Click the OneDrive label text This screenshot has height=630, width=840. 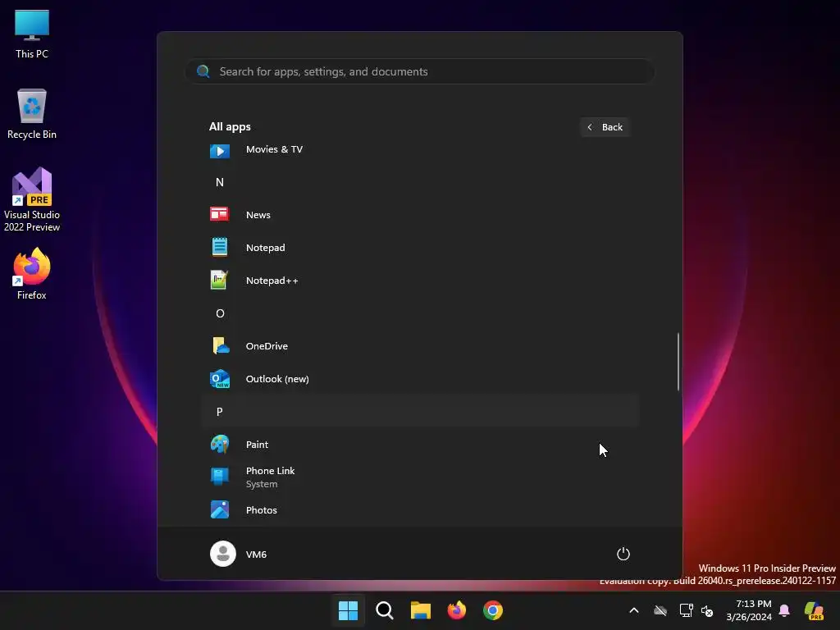[x=267, y=345]
